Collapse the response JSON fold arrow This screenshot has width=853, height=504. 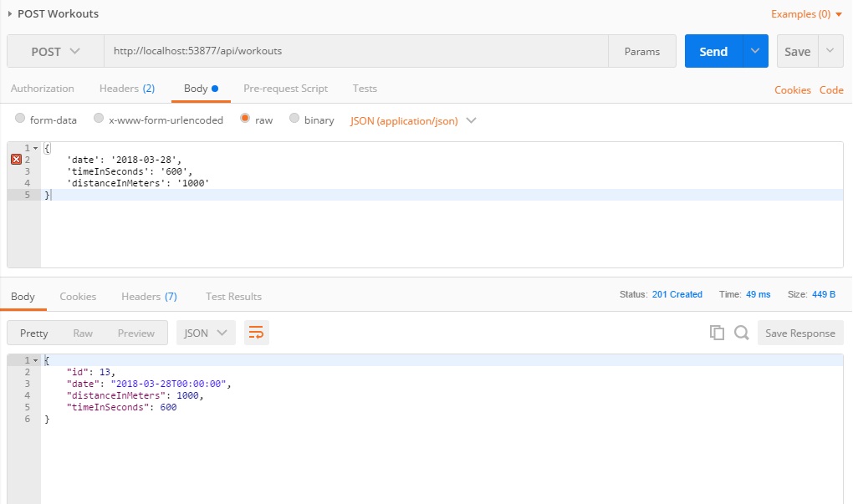point(35,360)
